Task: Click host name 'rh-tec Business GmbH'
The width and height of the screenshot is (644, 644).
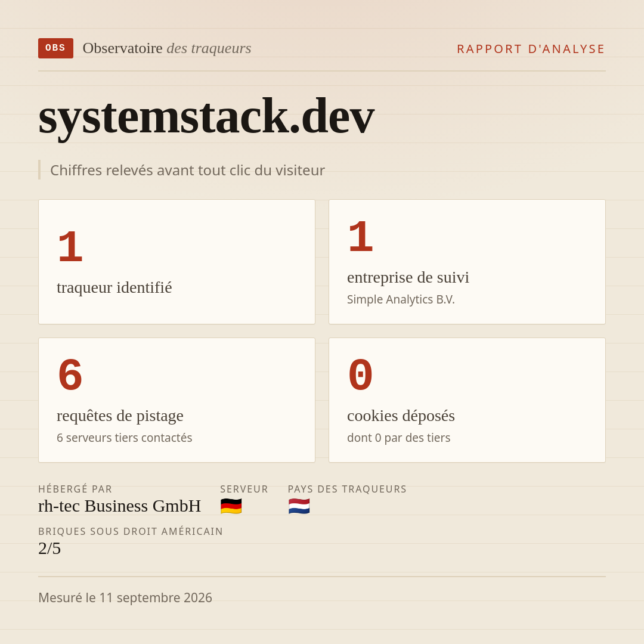Action: (x=119, y=506)
